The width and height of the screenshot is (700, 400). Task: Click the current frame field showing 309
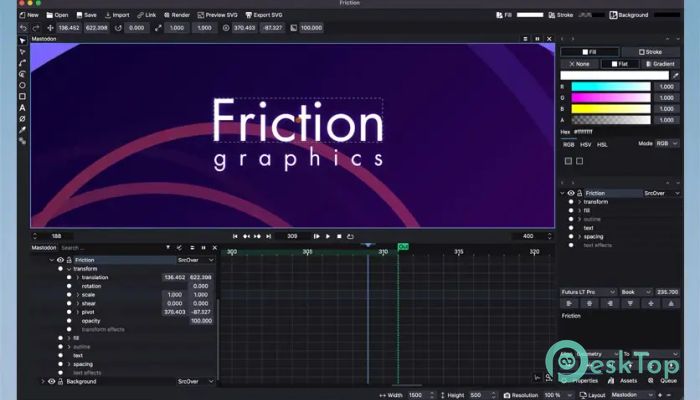coord(292,236)
